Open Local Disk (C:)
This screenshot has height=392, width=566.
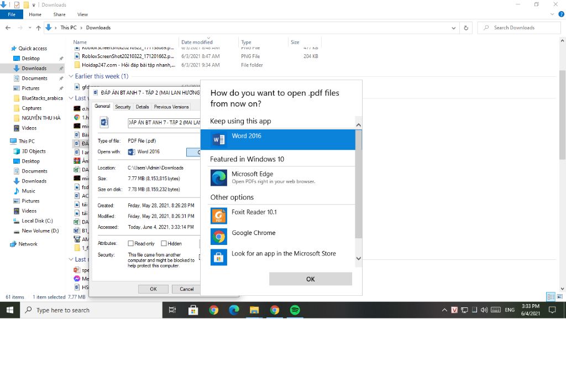[x=37, y=221]
